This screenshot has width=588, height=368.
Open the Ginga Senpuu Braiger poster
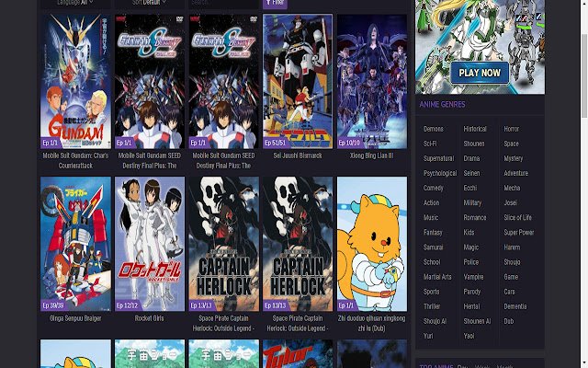tap(75, 244)
